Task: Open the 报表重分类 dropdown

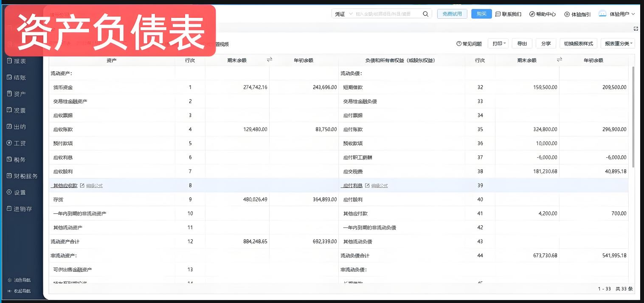Action: pos(618,43)
